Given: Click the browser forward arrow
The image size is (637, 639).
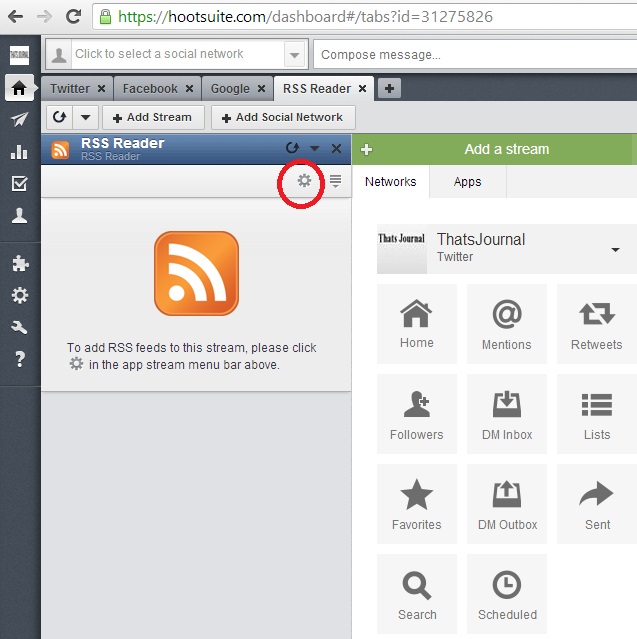Looking at the screenshot, I should (x=44, y=17).
